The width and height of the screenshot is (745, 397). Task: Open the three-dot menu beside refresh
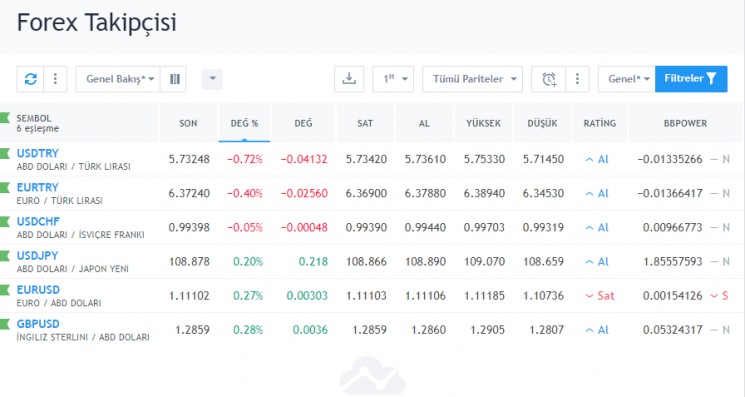(55, 79)
